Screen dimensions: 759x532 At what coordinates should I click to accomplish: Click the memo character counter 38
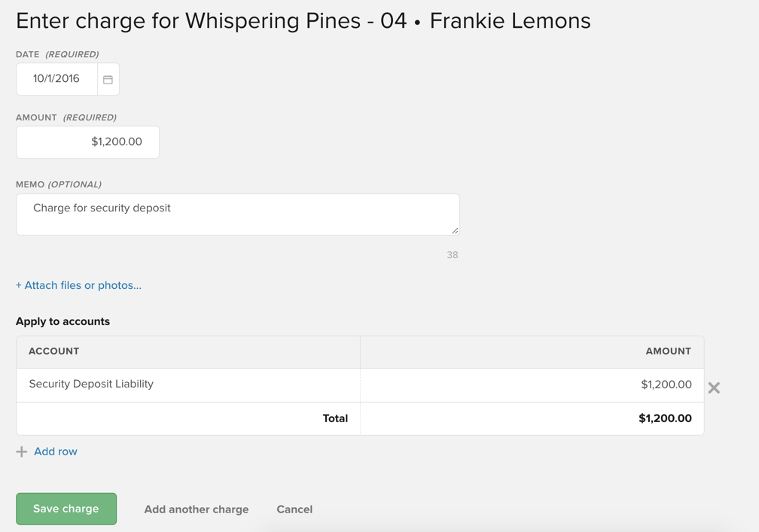click(452, 255)
